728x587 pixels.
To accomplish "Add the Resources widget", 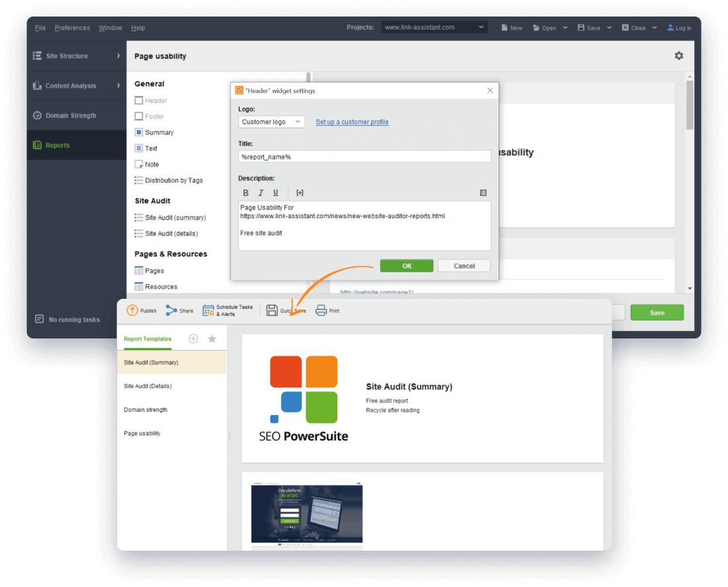I will (156, 287).
